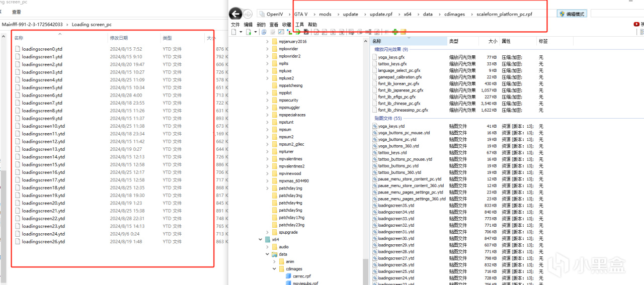The width and height of the screenshot is (644, 285).
Task: Click the blue round icon in OpenIV toolbar
Action: point(264,32)
